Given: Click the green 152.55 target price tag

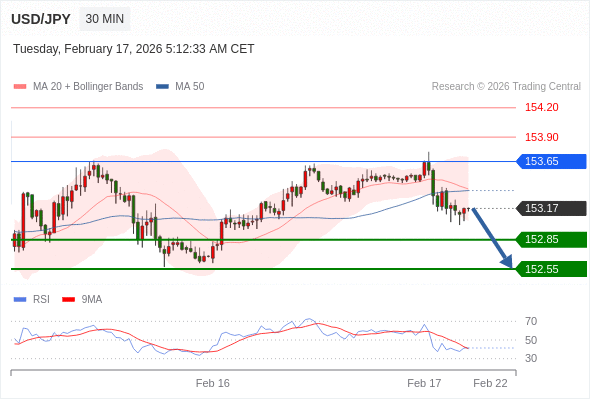Looking at the screenshot, I should pos(551,269).
